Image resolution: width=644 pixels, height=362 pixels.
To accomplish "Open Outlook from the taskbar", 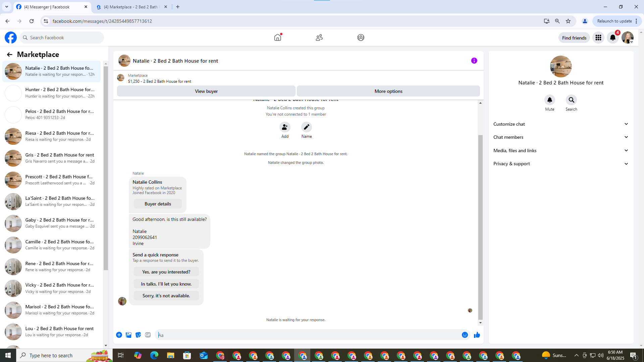I will [204, 355].
